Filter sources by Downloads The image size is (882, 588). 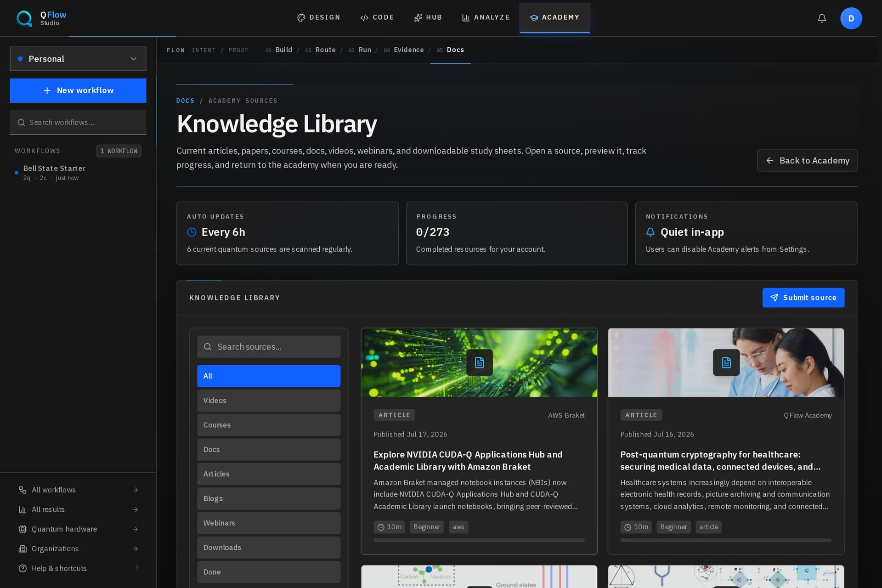[269, 548]
